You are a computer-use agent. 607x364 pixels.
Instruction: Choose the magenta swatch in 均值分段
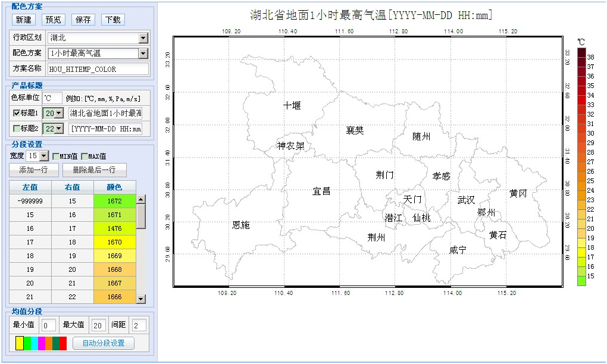(41, 343)
